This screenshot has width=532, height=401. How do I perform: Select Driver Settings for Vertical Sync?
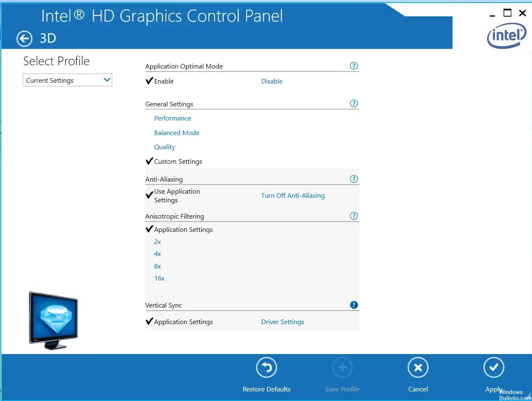coord(282,322)
